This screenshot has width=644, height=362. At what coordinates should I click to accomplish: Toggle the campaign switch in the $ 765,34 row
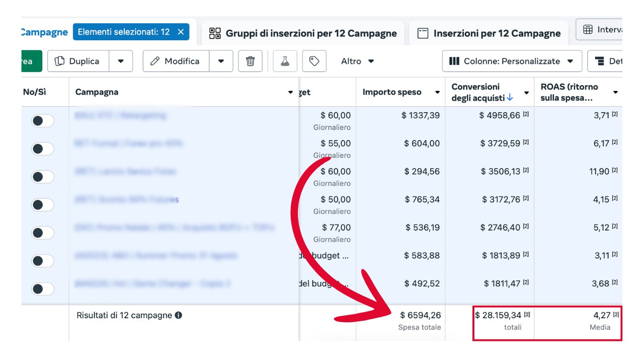pos(43,205)
